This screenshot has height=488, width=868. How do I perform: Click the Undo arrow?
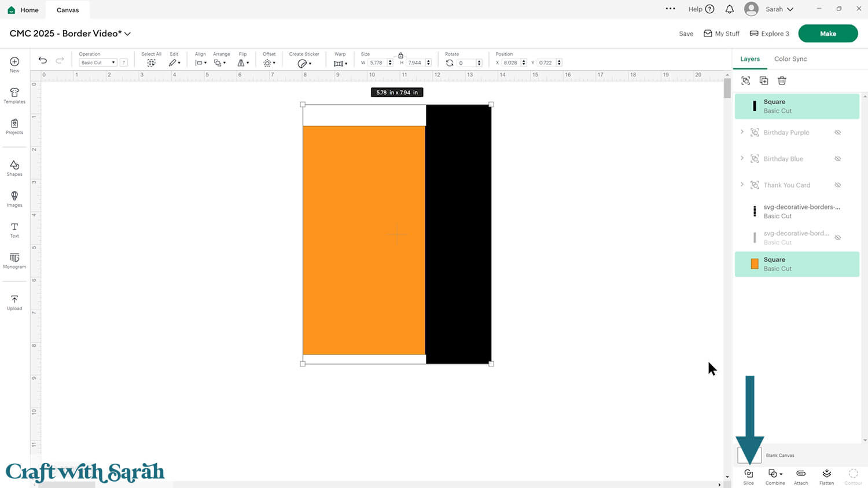[x=43, y=61]
